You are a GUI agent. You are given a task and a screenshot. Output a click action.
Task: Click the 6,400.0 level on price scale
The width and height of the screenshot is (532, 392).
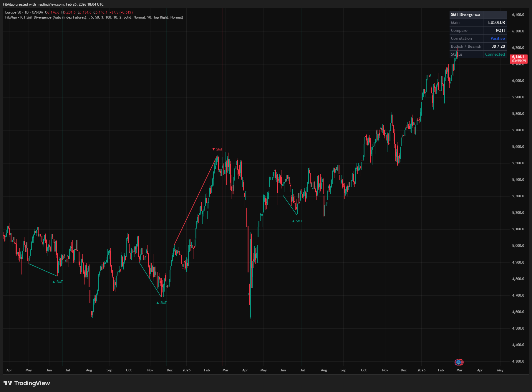tap(518, 15)
